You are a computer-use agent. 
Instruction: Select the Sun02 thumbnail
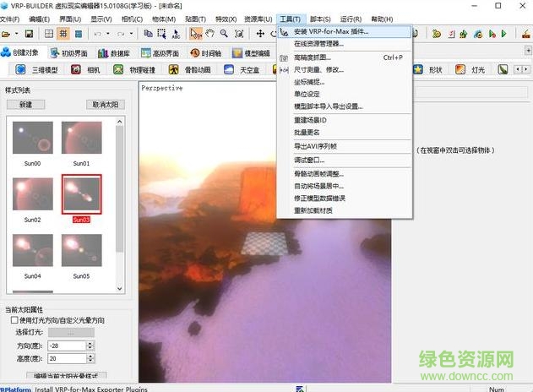click(33, 193)
